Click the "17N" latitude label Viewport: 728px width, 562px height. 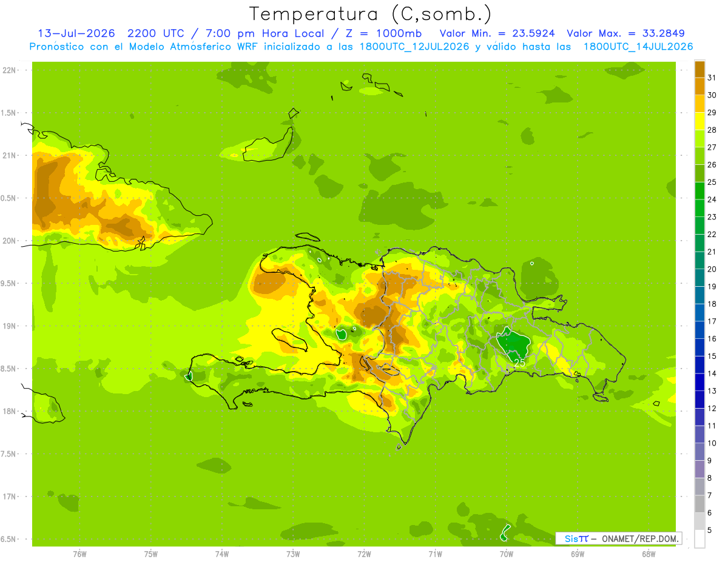click(8, 497)
